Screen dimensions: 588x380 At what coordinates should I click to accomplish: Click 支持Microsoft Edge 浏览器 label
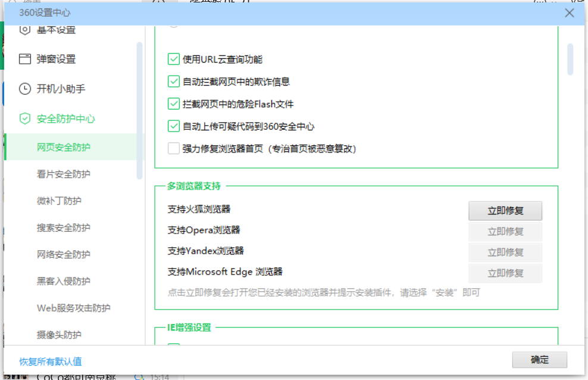[225, 272]
